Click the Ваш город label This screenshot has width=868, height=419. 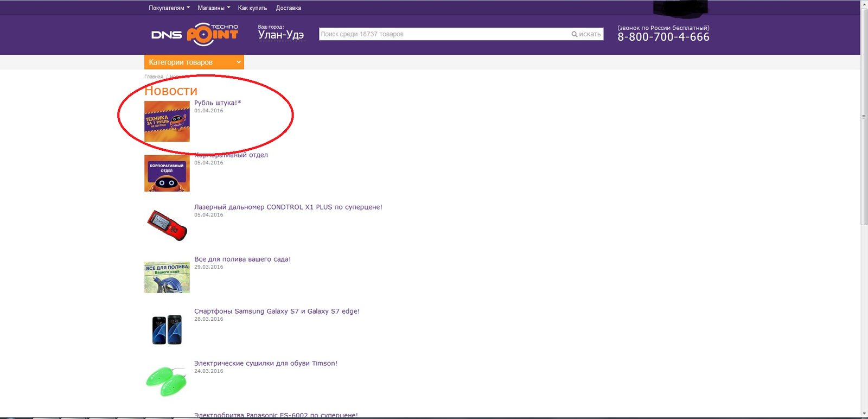271,27
